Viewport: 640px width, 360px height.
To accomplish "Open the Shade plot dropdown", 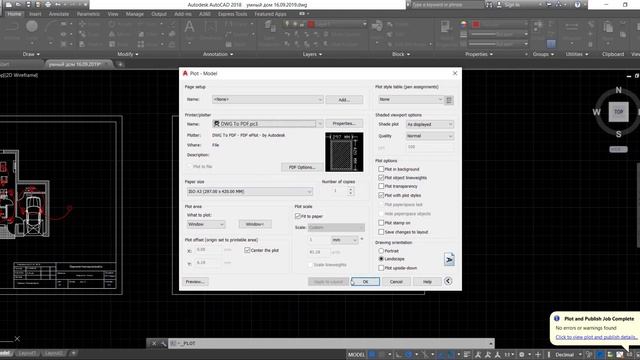I will (x=430, y=124).
